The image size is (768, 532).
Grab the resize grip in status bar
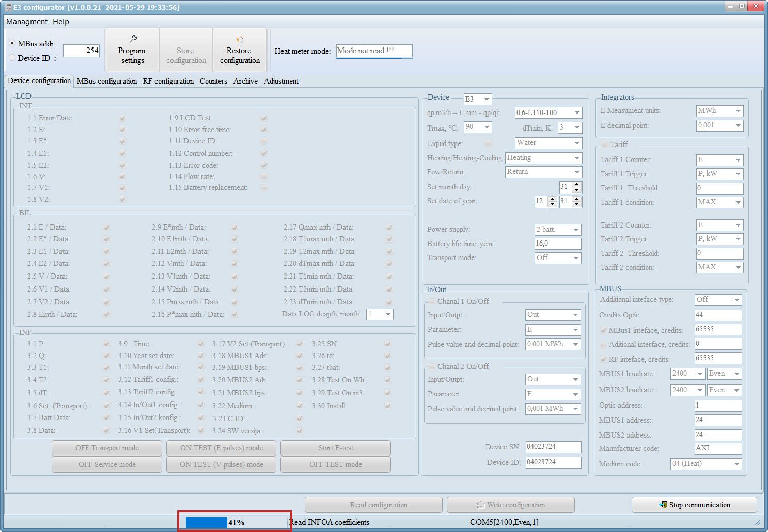[x=757, y=522]
